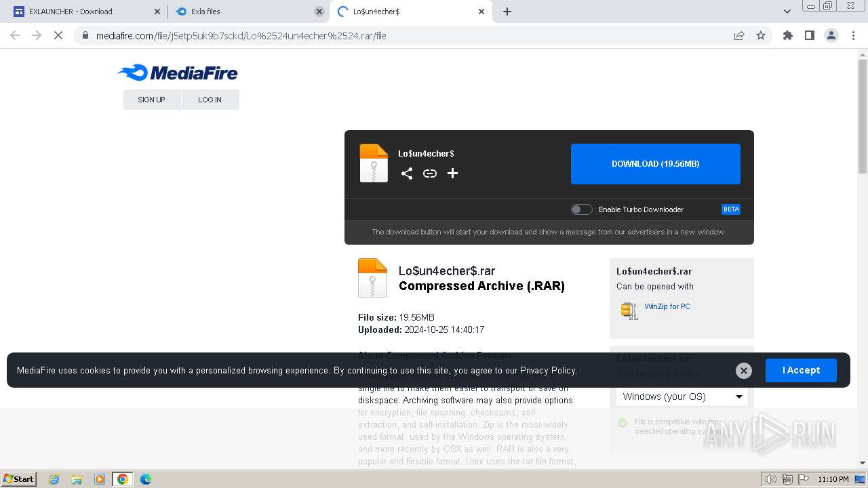Screen dimensions: 868x488
Task: Stop page loading in Chrome toolbar
Action: 58,35
